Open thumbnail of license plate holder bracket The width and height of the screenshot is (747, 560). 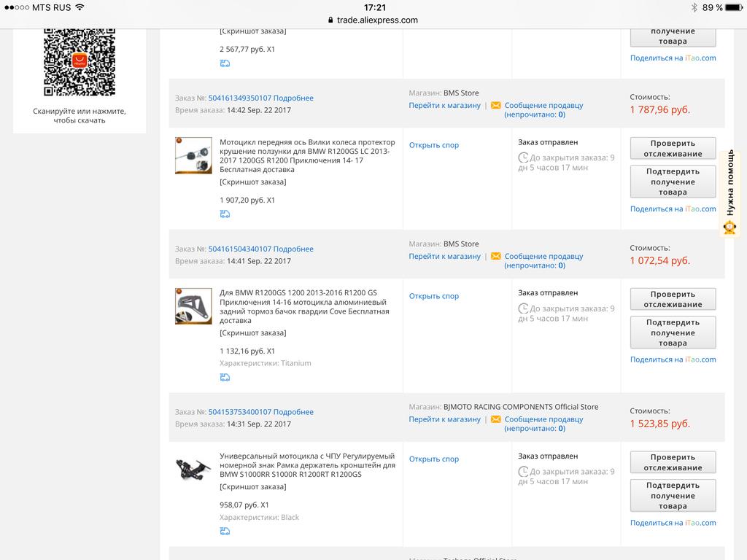(193, 469)
